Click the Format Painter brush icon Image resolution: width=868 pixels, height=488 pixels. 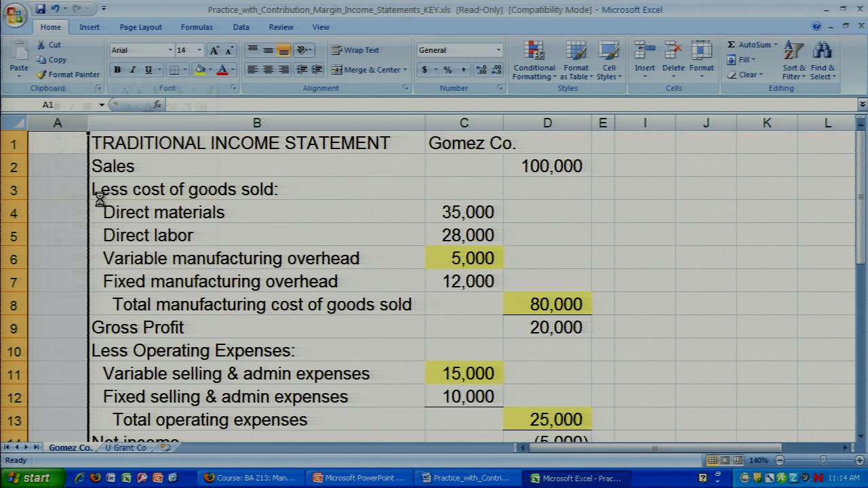pos(42,75)
